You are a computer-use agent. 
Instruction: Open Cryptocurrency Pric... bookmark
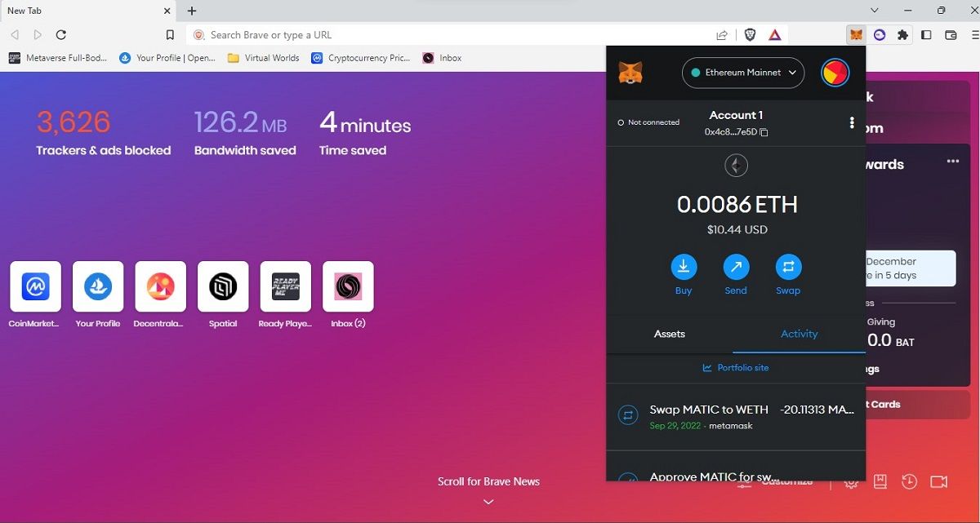click(x=361, y=58)
